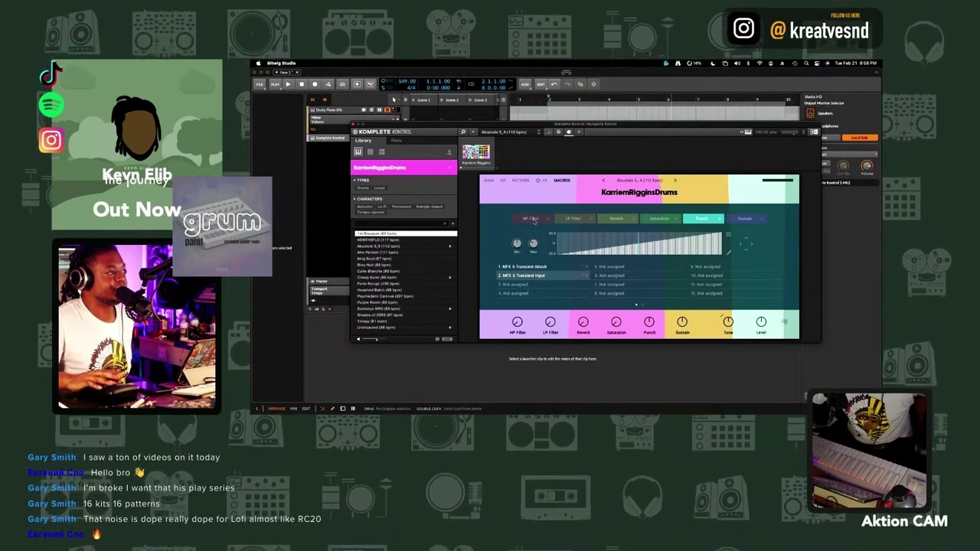Image resolution: width=980 pixels, height=551 pixels.
Task: Launch Scene 3
Action: point(480,100)
